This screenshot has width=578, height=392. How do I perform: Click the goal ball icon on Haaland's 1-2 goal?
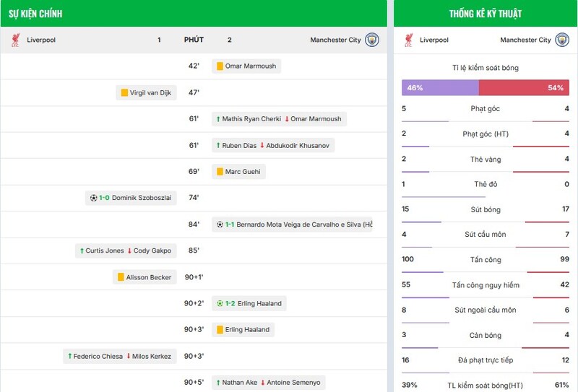220,303
